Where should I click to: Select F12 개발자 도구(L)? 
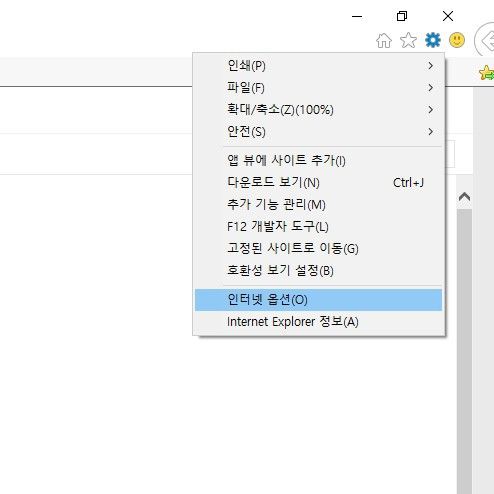point(318,226)
